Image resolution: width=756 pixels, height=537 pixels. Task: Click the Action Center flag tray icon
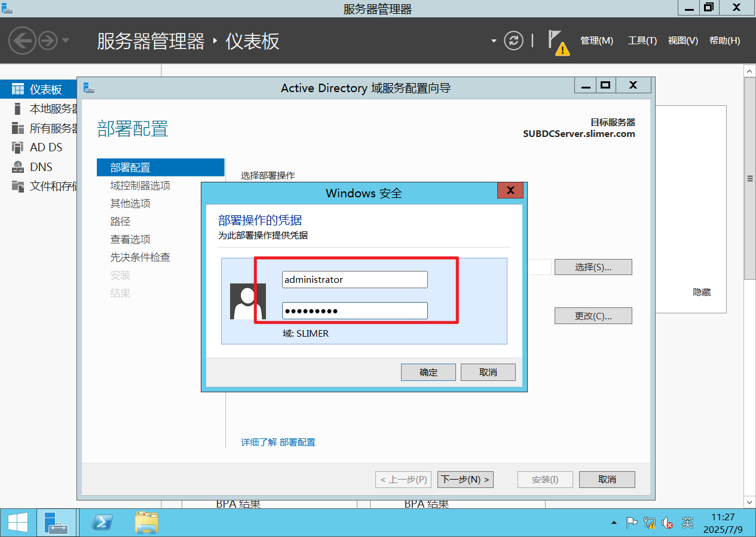coord(632,523)
